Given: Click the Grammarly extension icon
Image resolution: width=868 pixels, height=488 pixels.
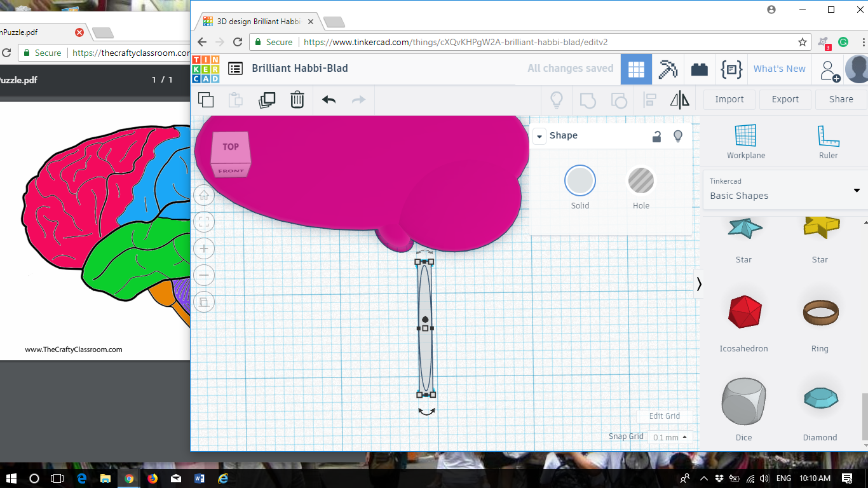Looking at the screenshot, I should 843,42.
